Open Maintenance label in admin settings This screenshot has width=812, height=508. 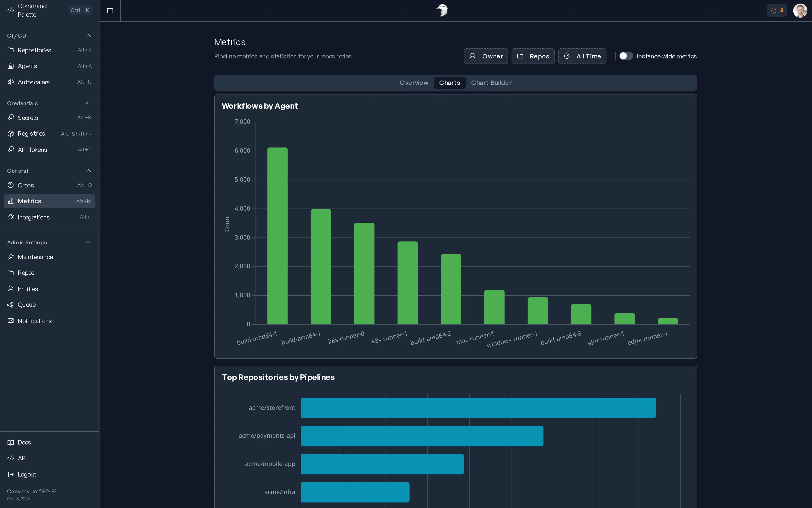pos(35,257)
